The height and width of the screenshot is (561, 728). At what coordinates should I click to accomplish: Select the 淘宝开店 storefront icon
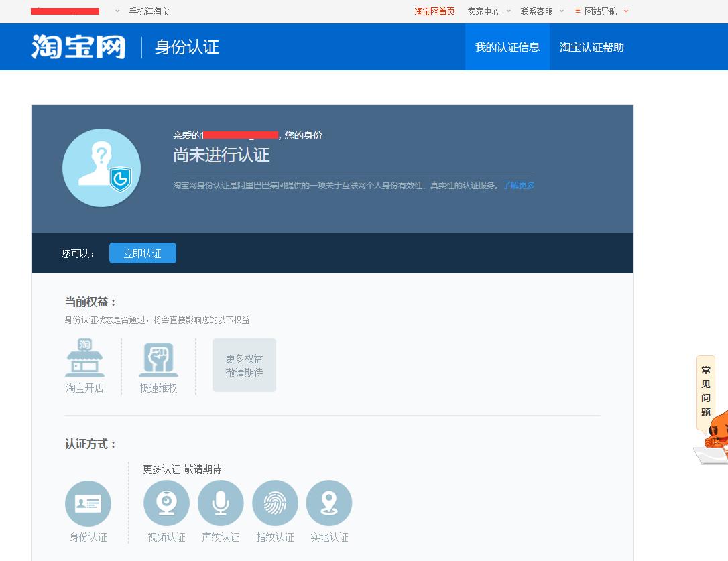click(84, 359)
